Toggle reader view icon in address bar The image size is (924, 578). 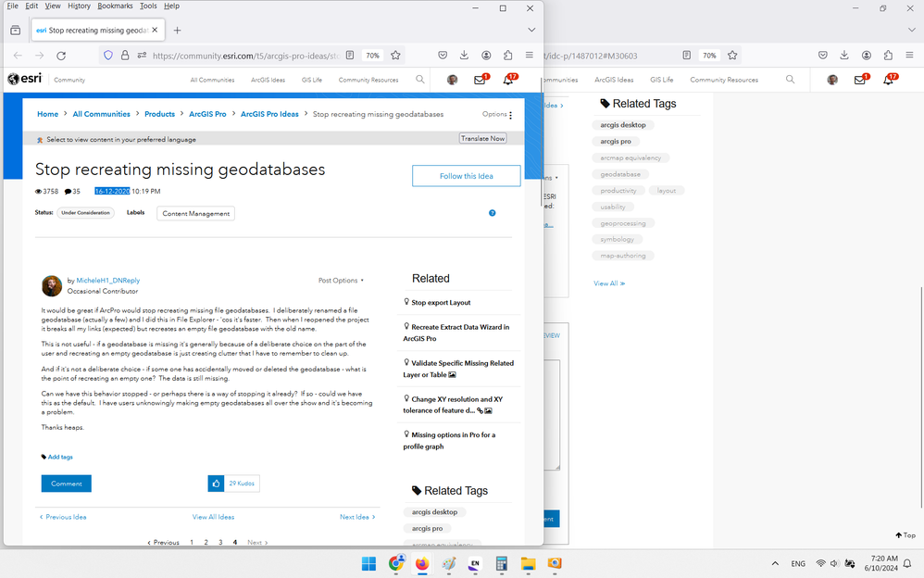click(350, 56)
